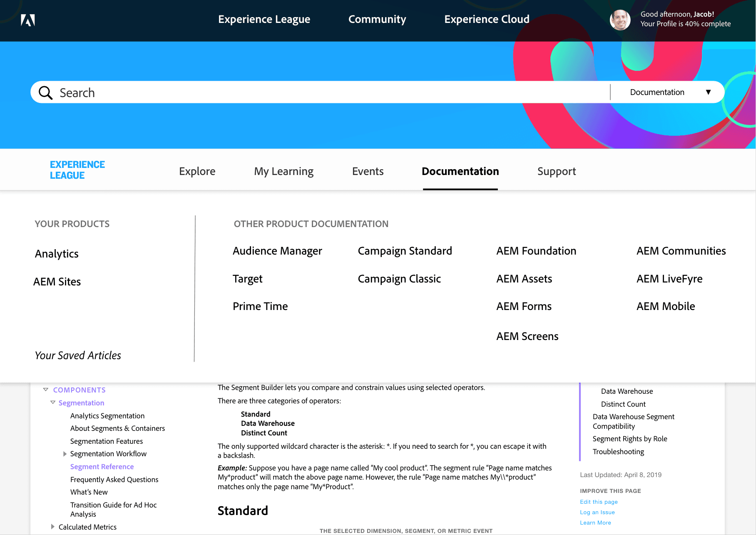Viewport: 756px width, 535px height.
Task: Open Experience League in top bar
Action: [264, 19]
